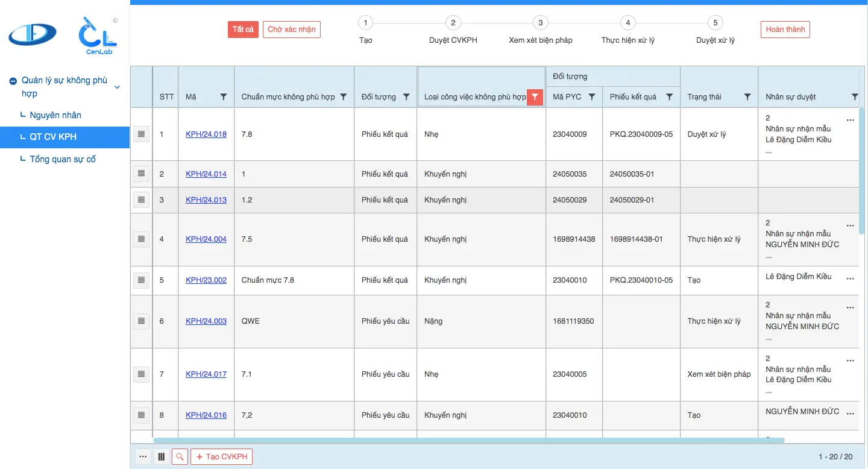Open row menu icon for KPH/24.013
Screen dimensions: 868x469
point(141,200)
